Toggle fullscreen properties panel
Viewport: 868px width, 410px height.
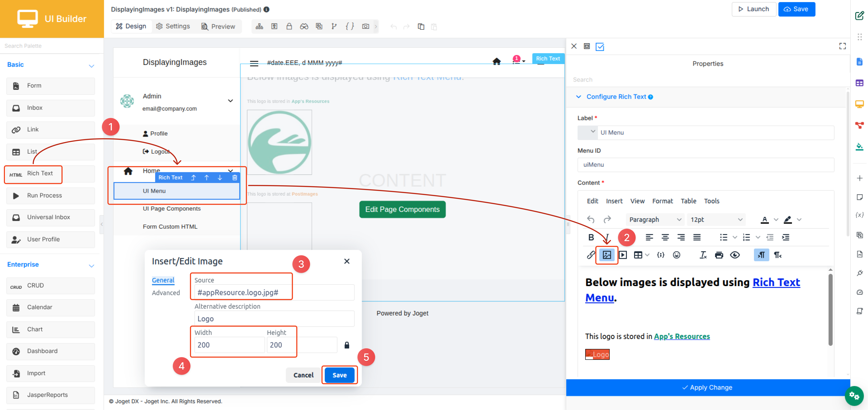(842, 46)
